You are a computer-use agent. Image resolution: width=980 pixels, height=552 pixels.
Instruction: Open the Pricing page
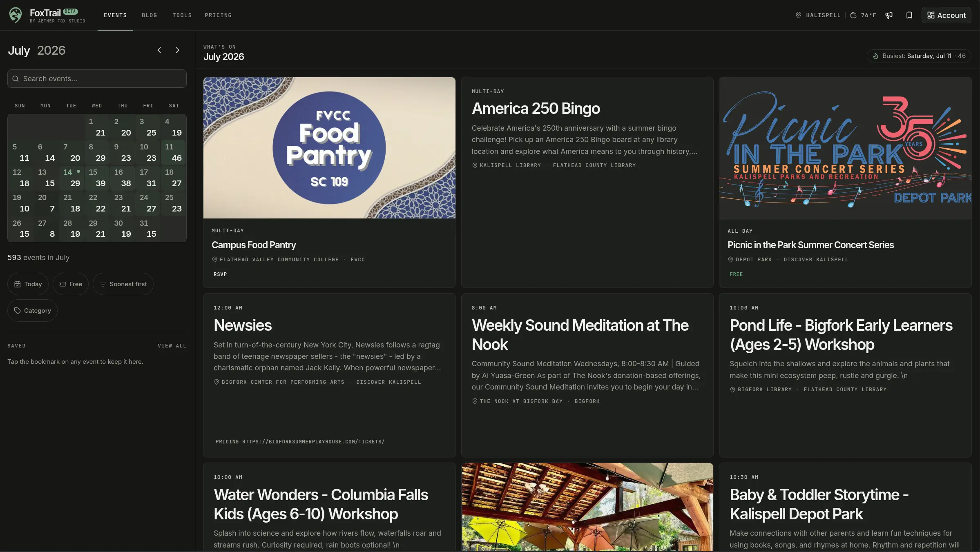pyautogui.click(x=218, y=15)
